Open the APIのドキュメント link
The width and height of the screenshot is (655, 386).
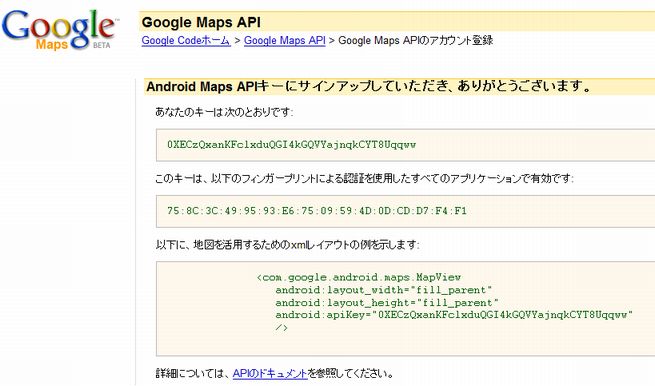coord(270,373)
